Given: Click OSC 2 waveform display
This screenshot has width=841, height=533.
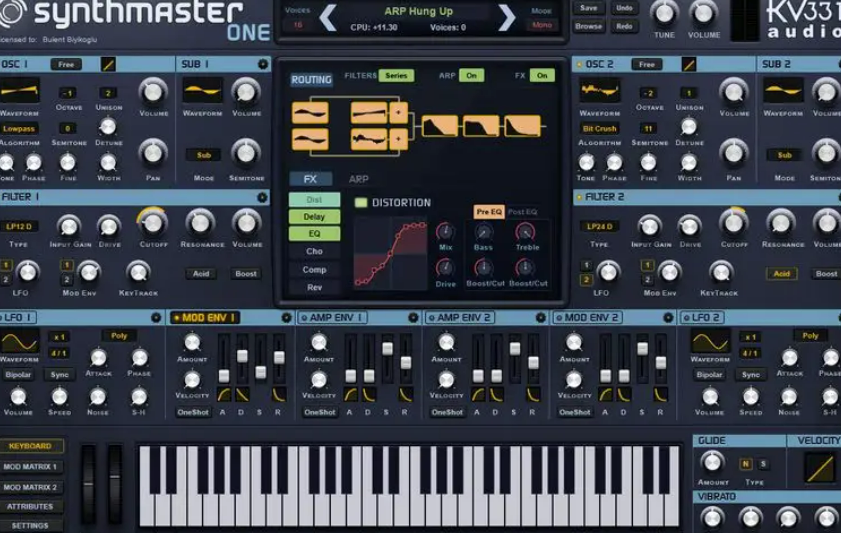Looking at the screenshot, I should (600, 91).
